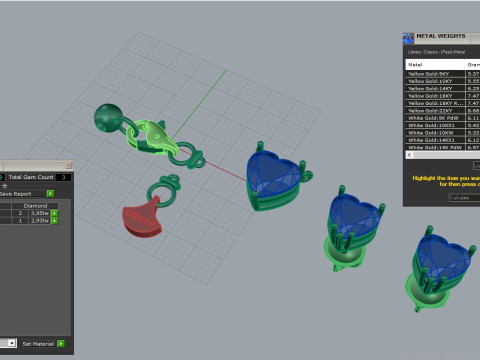Click the METAL WEIGHTS panel title

pos(441,36)
